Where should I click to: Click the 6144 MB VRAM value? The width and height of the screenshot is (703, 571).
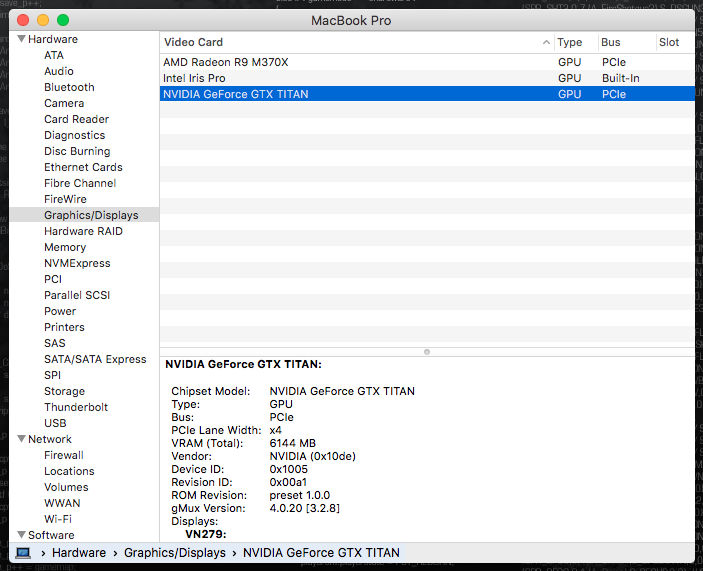click(x=292, y=443)
